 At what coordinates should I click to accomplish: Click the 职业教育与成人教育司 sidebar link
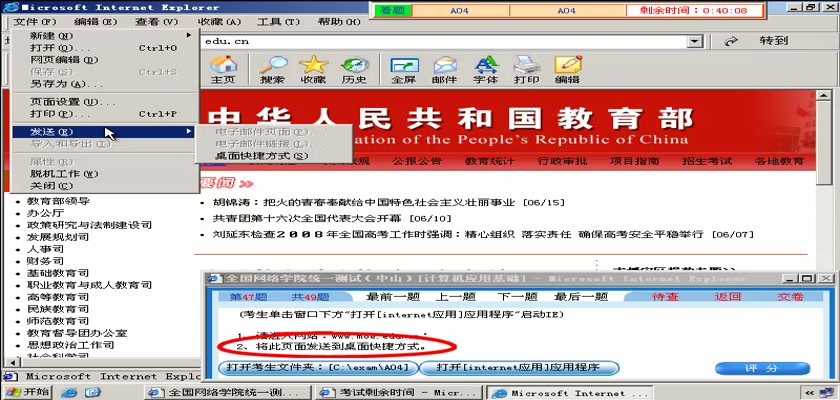tap(89, 285)
